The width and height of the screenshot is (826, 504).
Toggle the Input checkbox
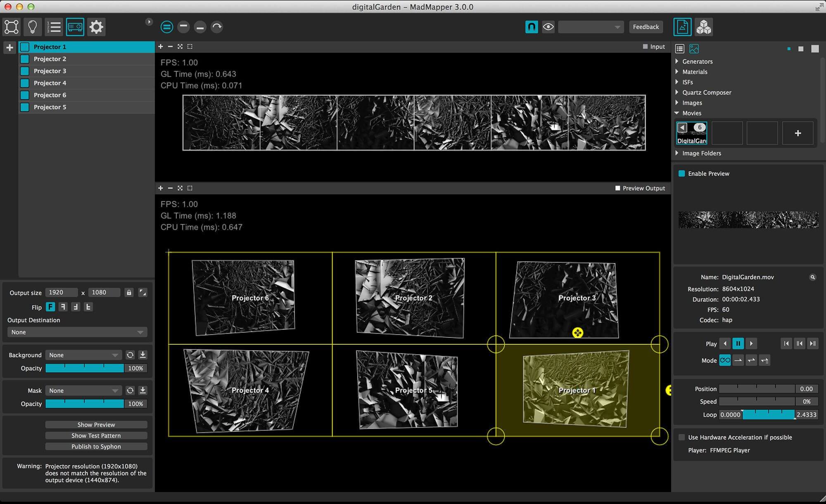pyautogui.click(x=646, y=47)
